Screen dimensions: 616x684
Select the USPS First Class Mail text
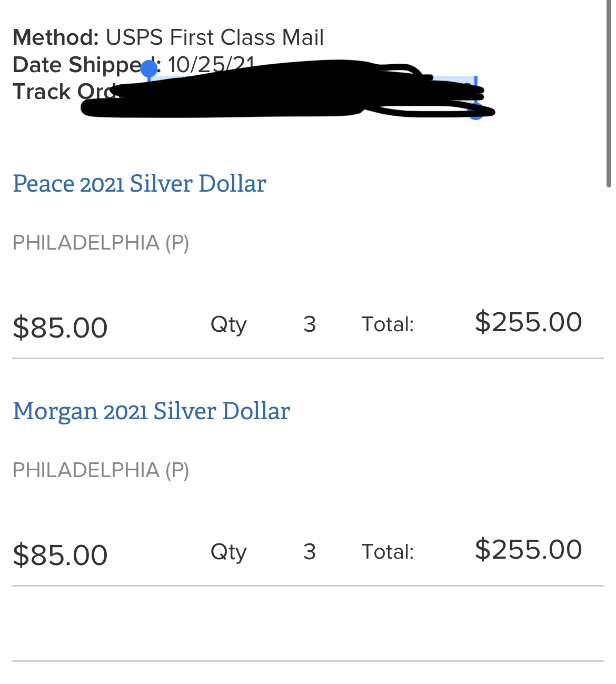pyautogui.click(x=215, y=37)
